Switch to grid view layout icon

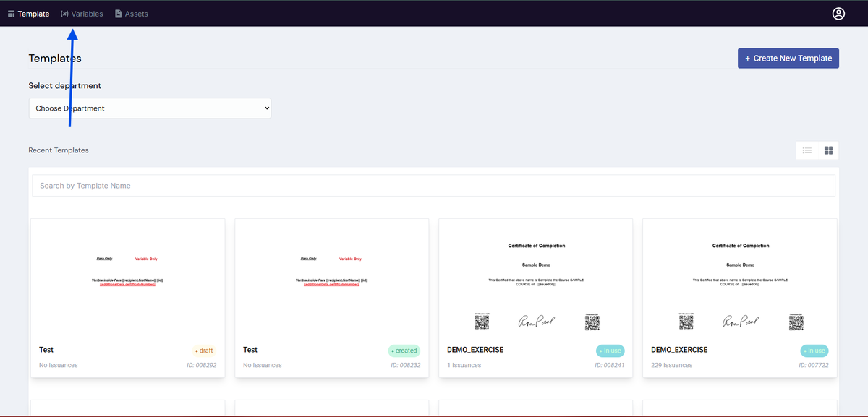point(828,150)
